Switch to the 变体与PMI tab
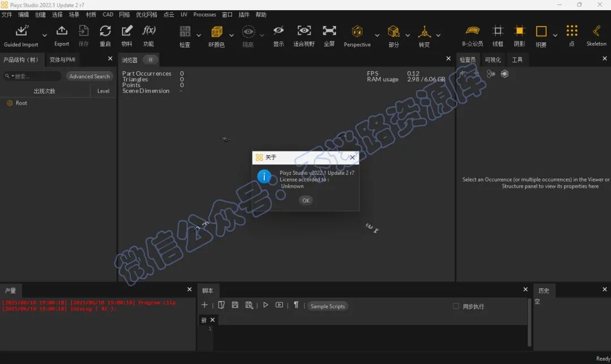The height and width of the screenshot is (364, 611). [62, 59]
